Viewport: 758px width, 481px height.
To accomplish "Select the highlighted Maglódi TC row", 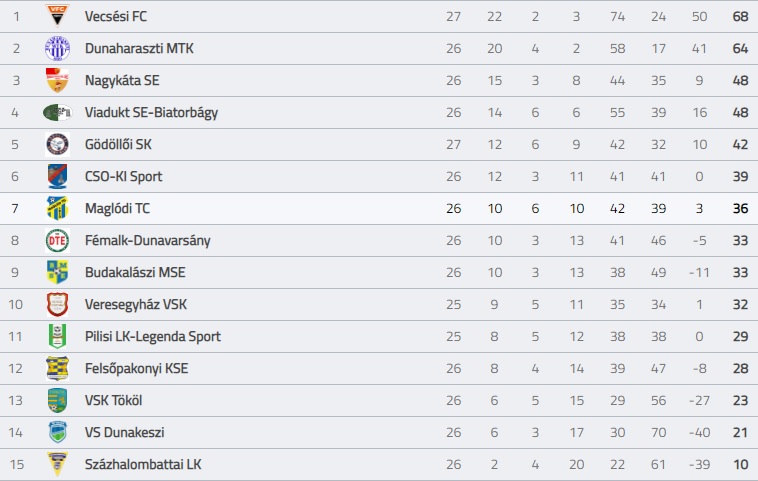I will [x=379, y=208].
